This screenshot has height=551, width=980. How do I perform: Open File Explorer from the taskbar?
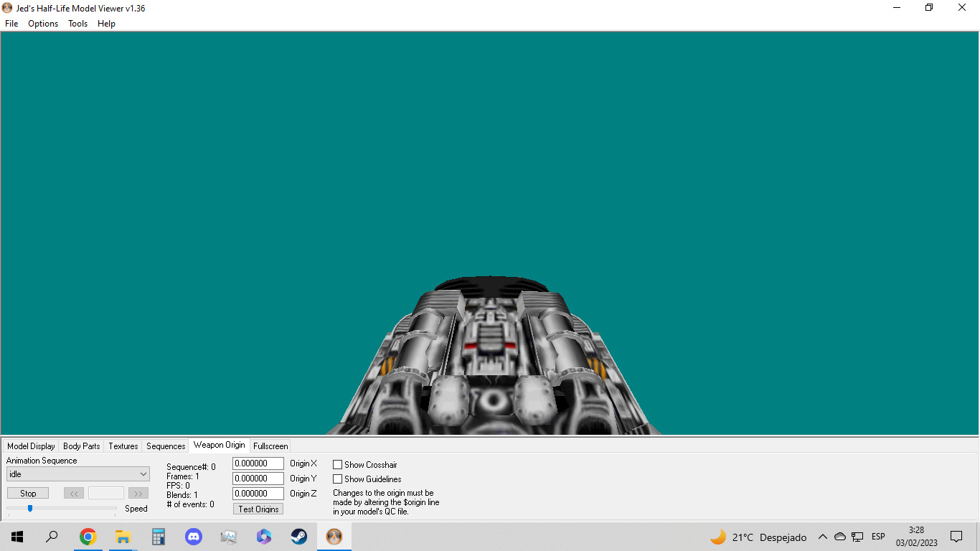[x=123, y=537]
